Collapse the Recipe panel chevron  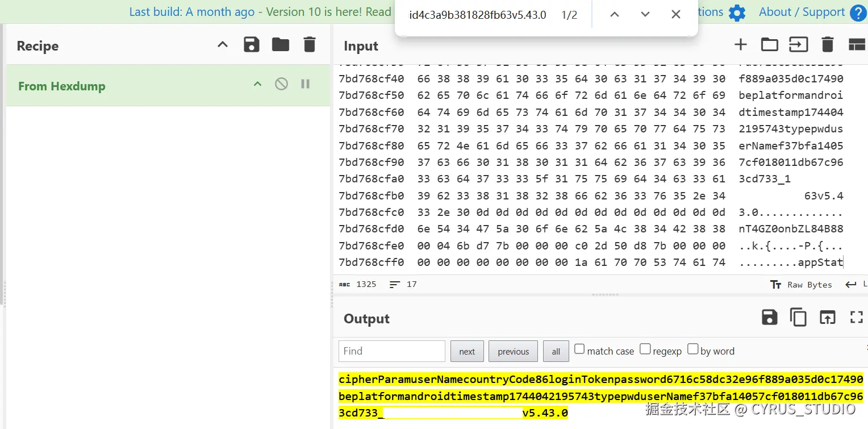[x=223, y=45]
